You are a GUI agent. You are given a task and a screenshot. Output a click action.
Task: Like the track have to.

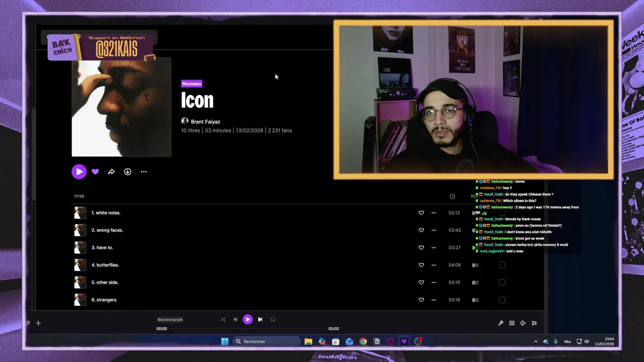tap(421, 247)
